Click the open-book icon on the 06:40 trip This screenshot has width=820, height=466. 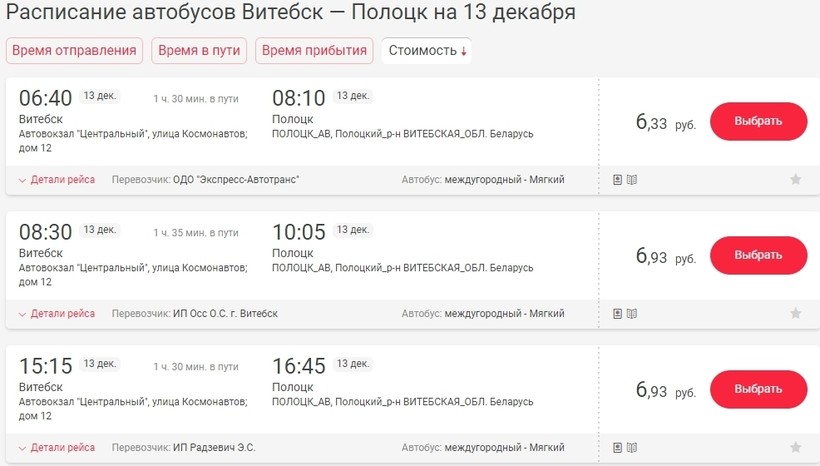coord(632,180)
